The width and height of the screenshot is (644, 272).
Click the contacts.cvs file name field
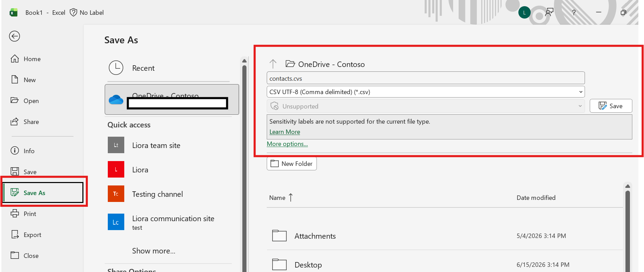[x=426, y=78]
